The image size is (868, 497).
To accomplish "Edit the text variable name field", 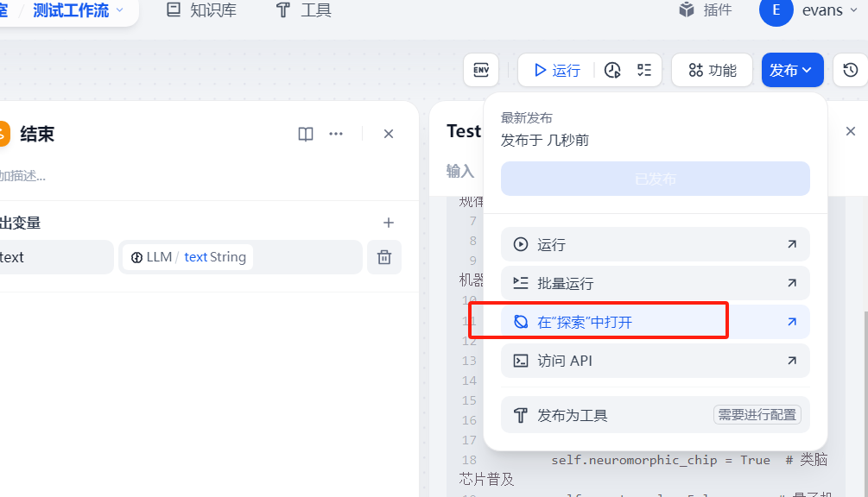I will click(55, 257).
